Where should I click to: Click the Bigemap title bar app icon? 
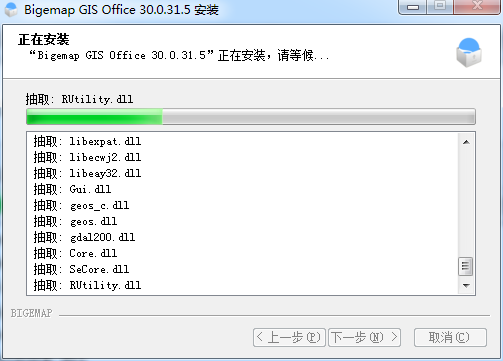(11, 10)
